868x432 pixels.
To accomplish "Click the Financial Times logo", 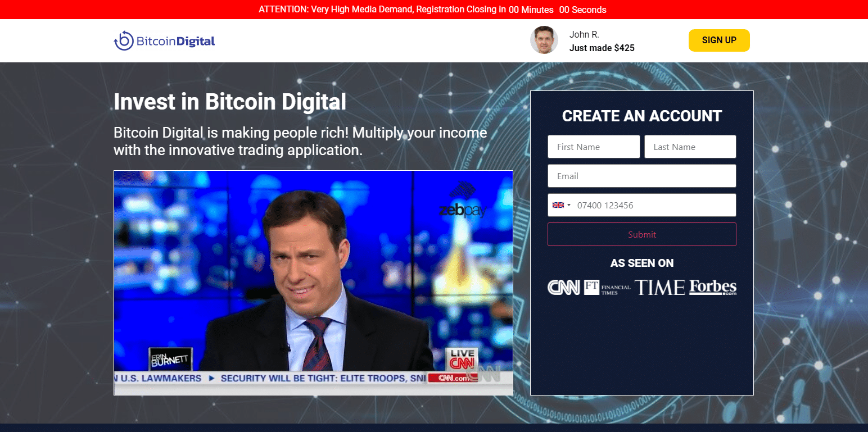I will [x=607, y=287].
